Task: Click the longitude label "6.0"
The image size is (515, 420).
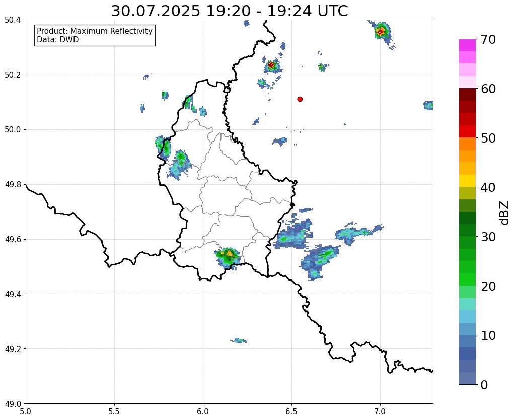Action: [x=203, y=411]
